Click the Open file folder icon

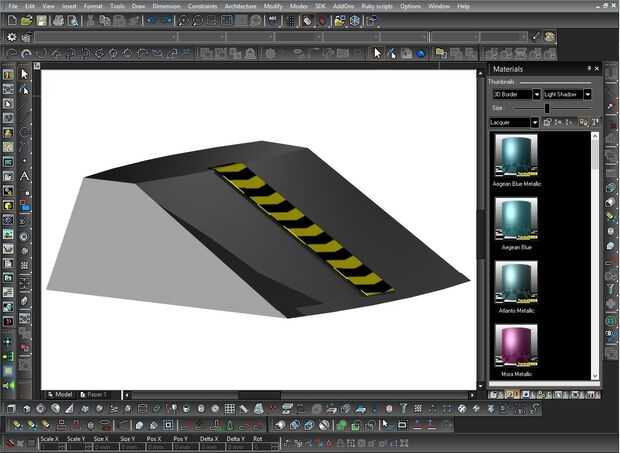(x=26, y=20)
